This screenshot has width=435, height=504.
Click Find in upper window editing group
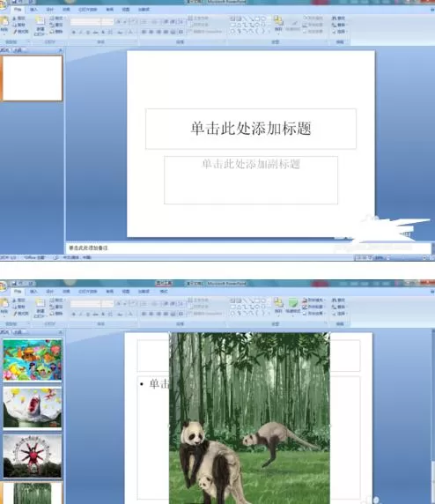(339, 19)
